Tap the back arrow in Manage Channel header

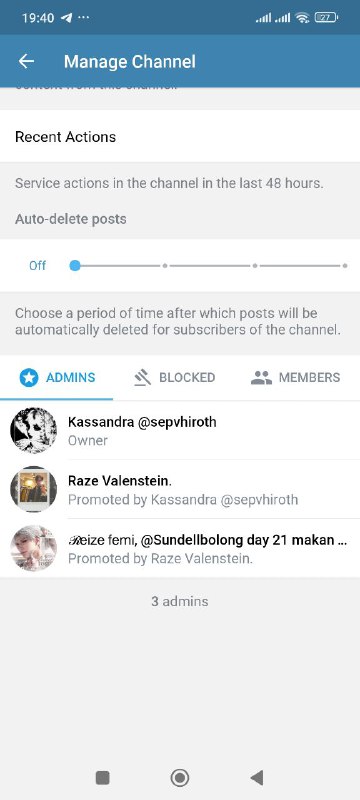pyautogui.click(x=26, y=62)
